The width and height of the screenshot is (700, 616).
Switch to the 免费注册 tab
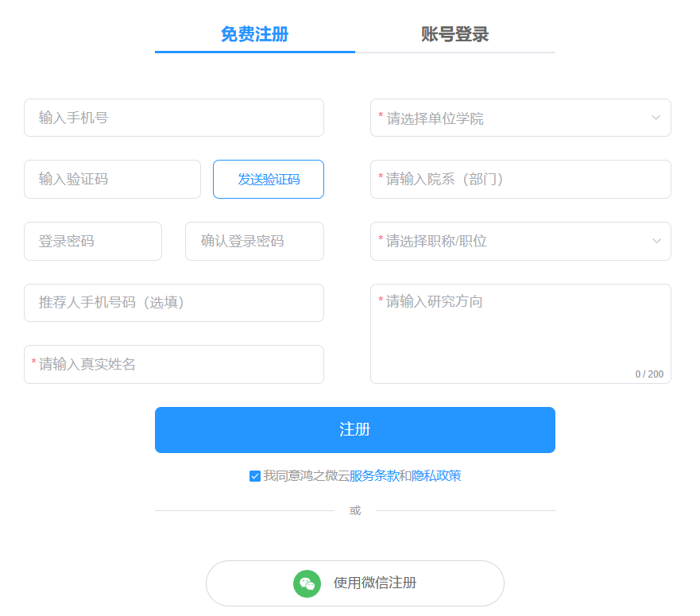coord(254,34)
